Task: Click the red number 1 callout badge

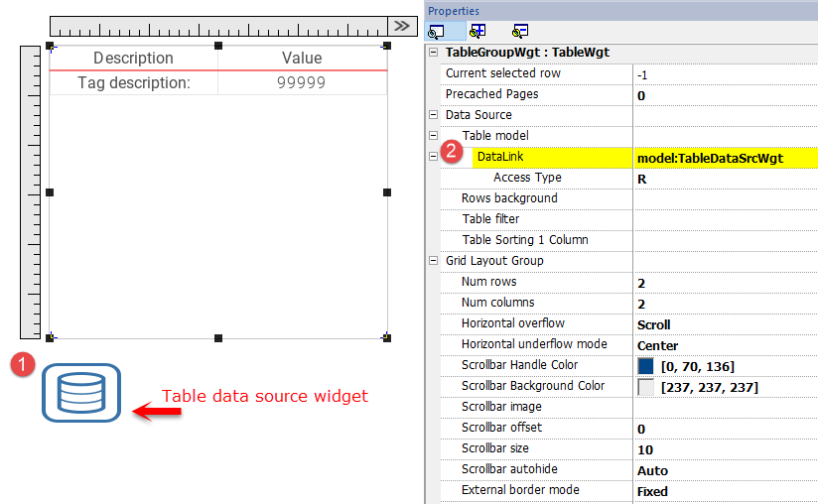Action: coord(23,365)
